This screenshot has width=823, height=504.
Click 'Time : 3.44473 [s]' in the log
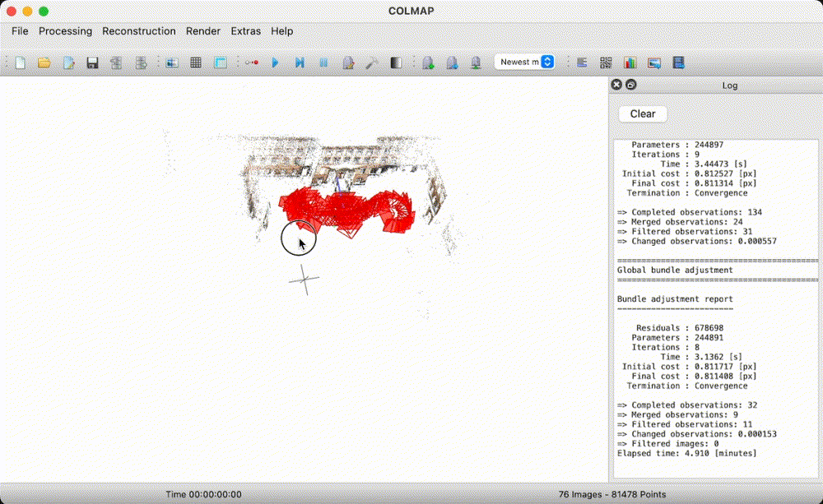[x=704, y=164]
